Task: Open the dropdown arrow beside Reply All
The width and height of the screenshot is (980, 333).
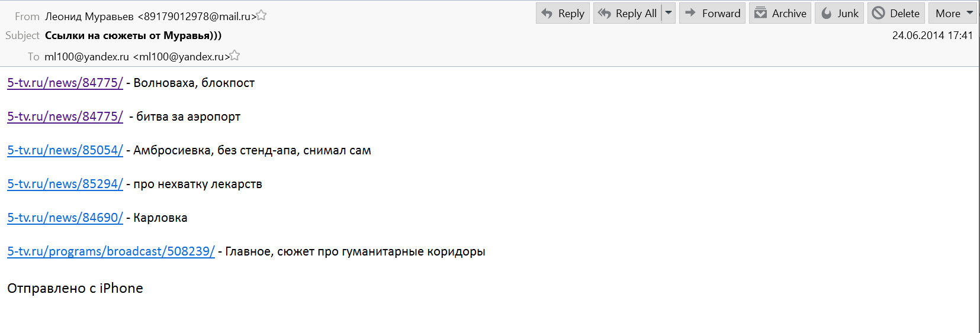Action: 669,13
